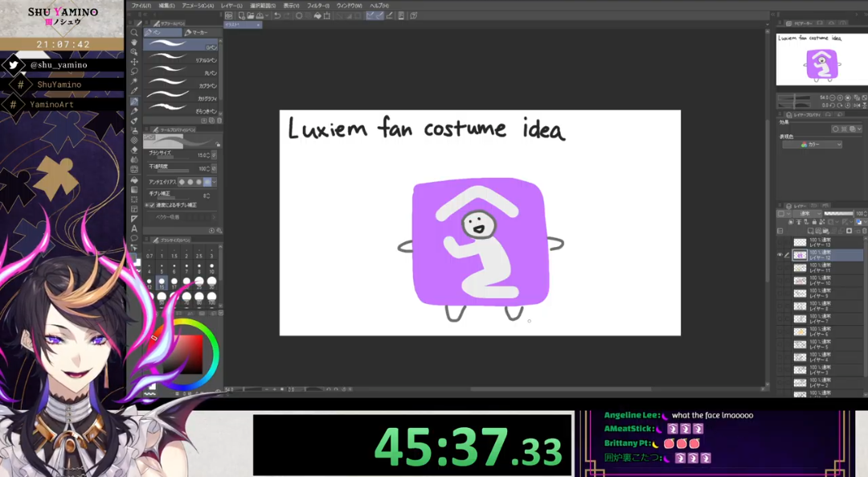The image size is (868, 477).
Task: Toggle snap to special ruler button
Action: coord(379,15)
